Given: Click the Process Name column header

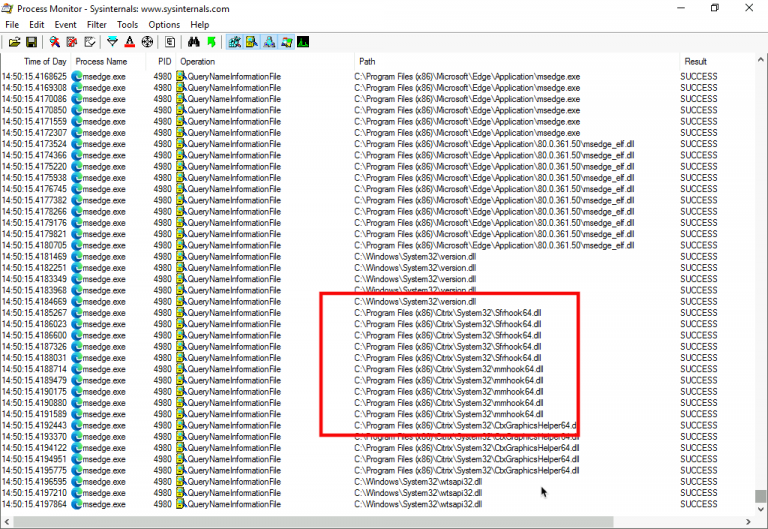Looking at the screenshot, I should pos(102,62).
